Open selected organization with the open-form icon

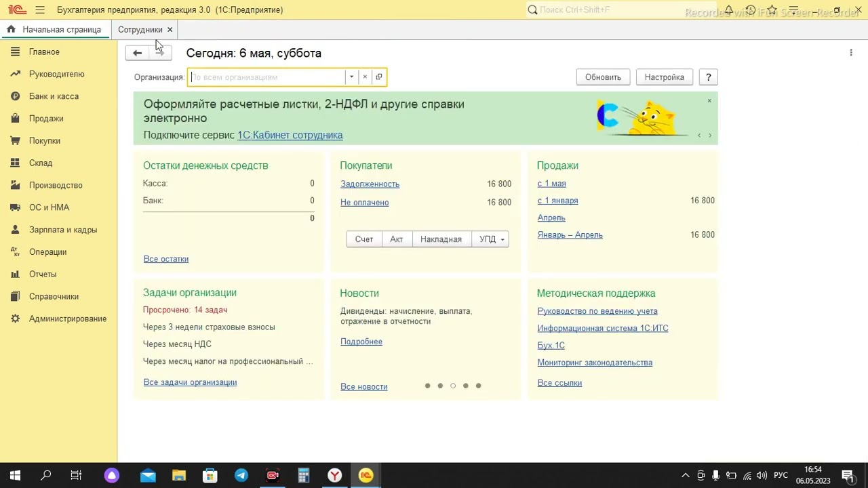[379, 77]
